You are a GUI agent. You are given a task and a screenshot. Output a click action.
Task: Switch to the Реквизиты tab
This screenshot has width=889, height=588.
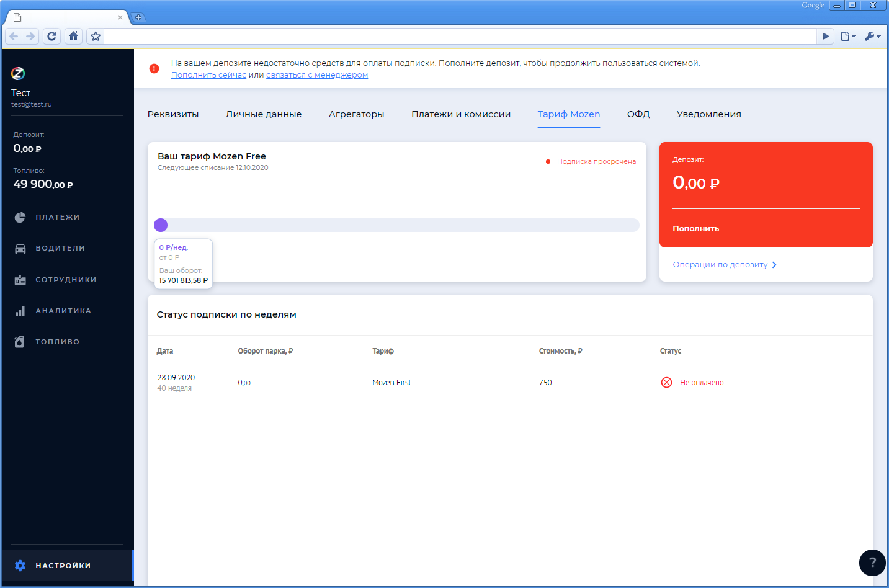173,114
